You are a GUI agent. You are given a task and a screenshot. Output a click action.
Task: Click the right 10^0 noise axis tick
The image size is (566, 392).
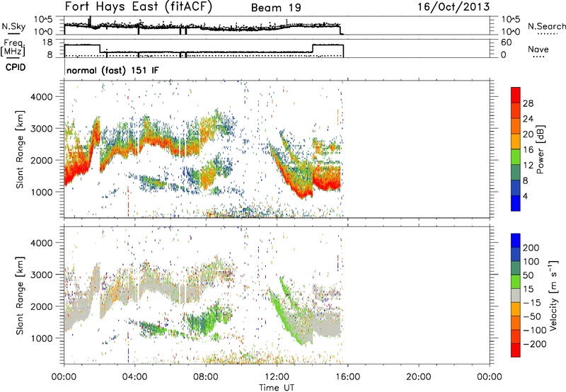(510, 32)
